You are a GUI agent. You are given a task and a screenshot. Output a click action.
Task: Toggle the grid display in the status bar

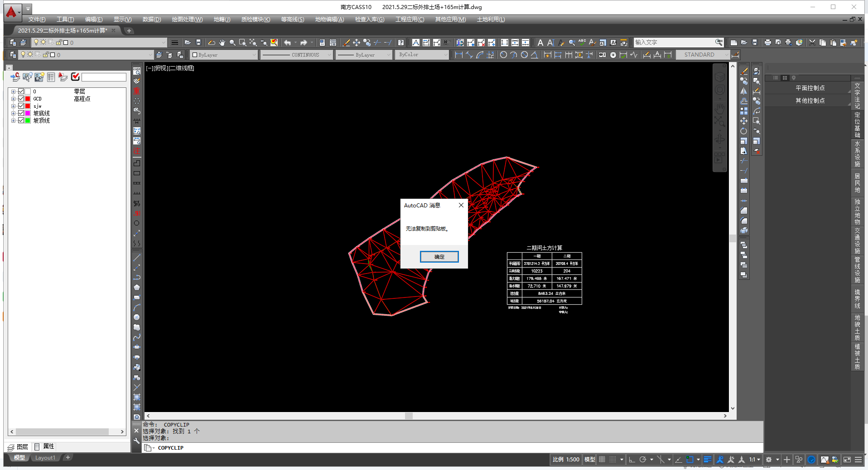coord(602,460)
